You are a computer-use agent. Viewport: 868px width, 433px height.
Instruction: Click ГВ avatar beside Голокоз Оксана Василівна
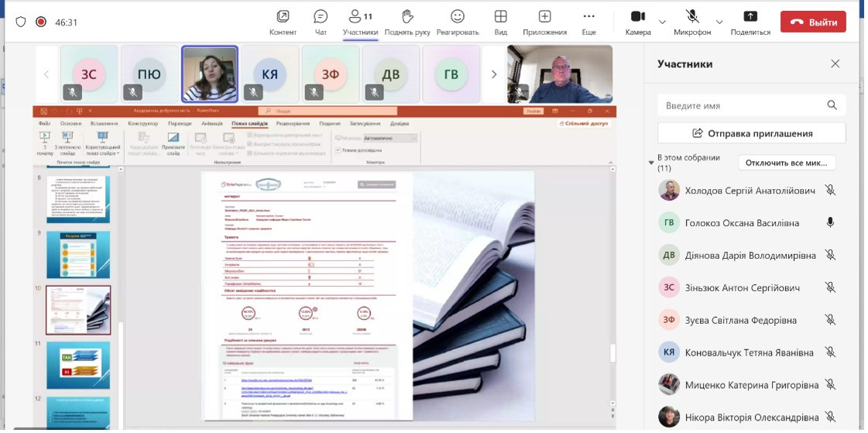pyautogui.click(x=669, y=222)
